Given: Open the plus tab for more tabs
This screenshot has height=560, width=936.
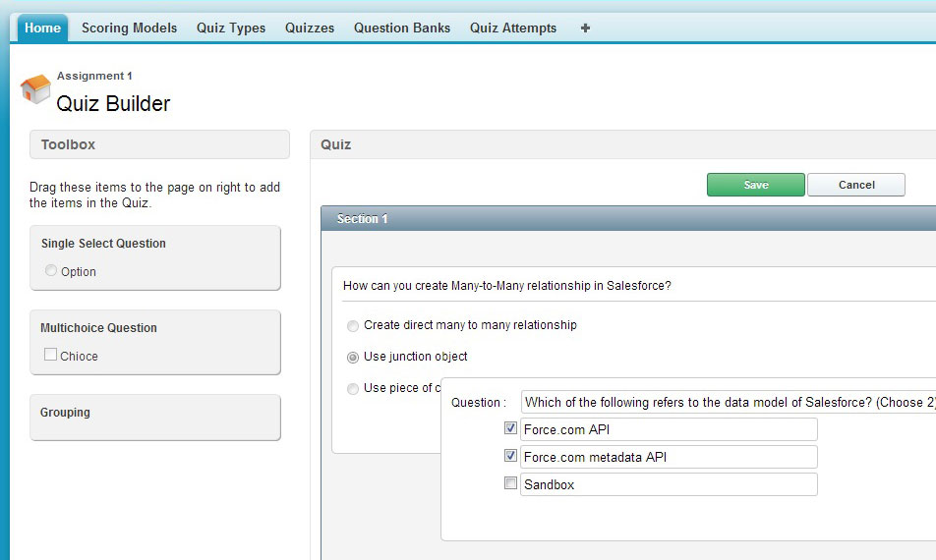Looking at the screenshot, I should [x=585, y=28].
